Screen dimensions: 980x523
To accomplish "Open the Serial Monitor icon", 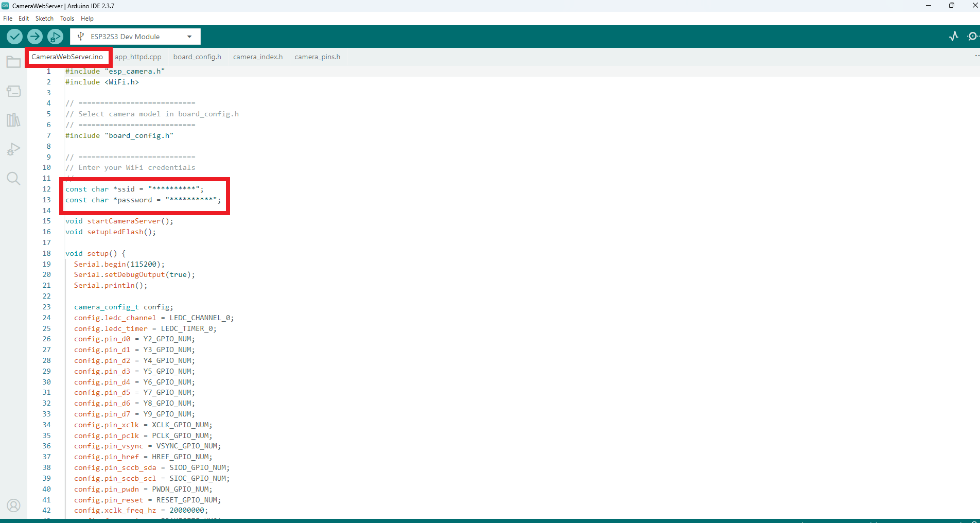I will 972,36.
